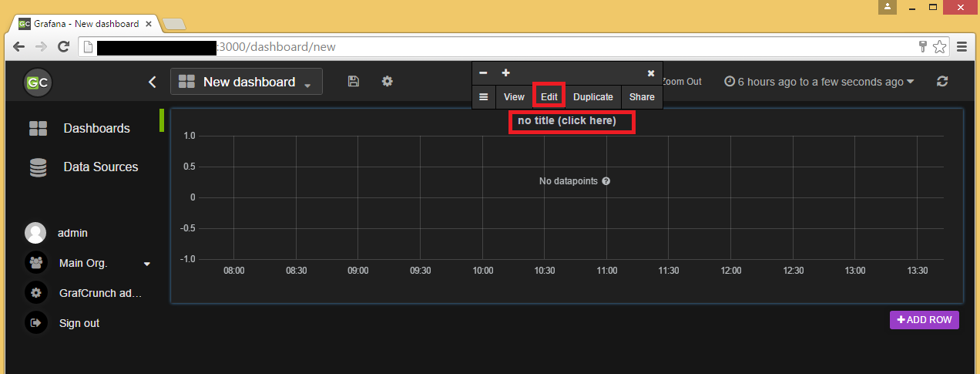Select Duplicate in the panel menu
This screenshot has width=980, height=374.
593,97
